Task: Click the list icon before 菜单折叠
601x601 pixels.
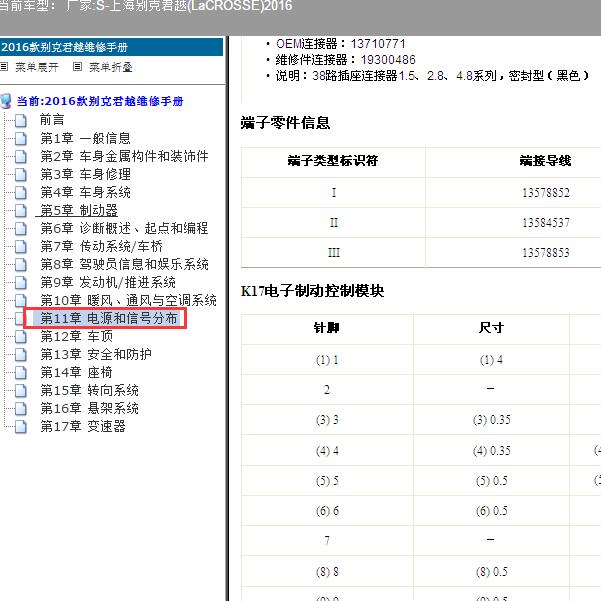Action: tap(77, 67)
